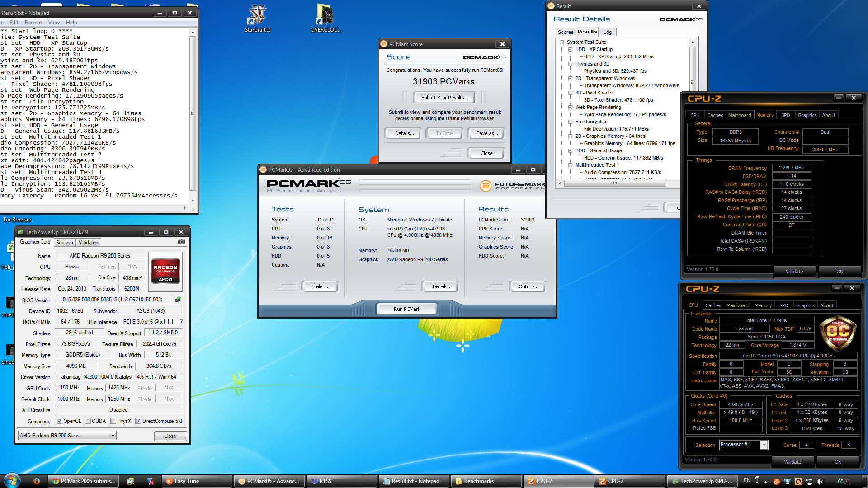The image size is (868, 488).
Task: Click Validate in the memory CPU-Z window
Action: pos(794,272)
